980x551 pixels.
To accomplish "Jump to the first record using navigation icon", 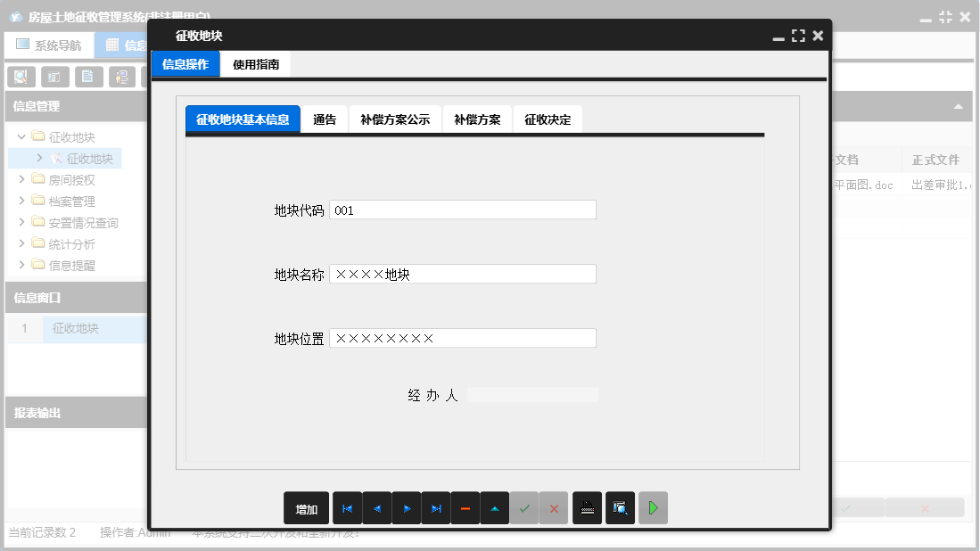I will tap(347, 507).
